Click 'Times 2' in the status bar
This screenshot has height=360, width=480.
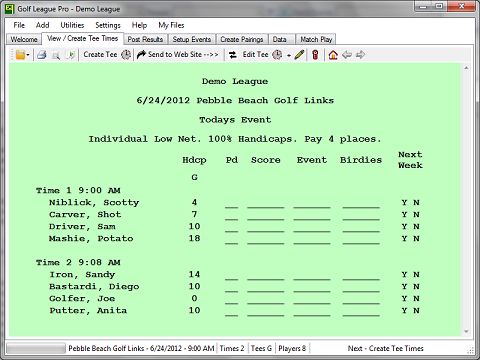232,348
